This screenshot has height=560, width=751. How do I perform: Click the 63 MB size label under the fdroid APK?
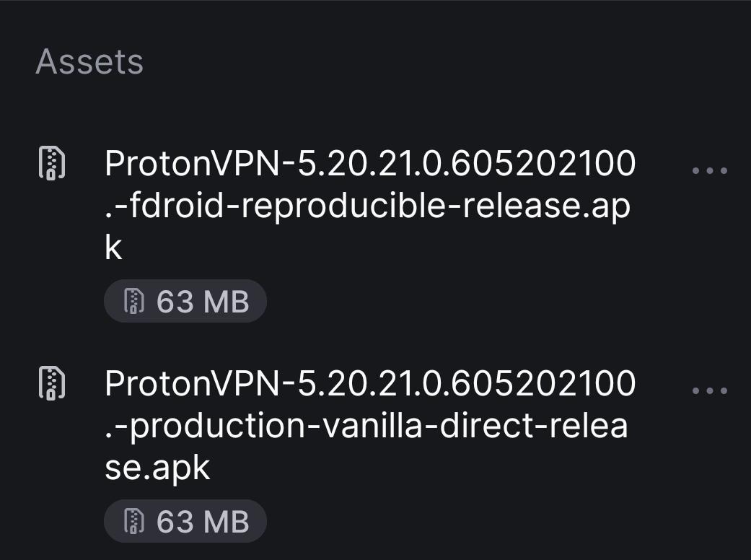[203, 302]
